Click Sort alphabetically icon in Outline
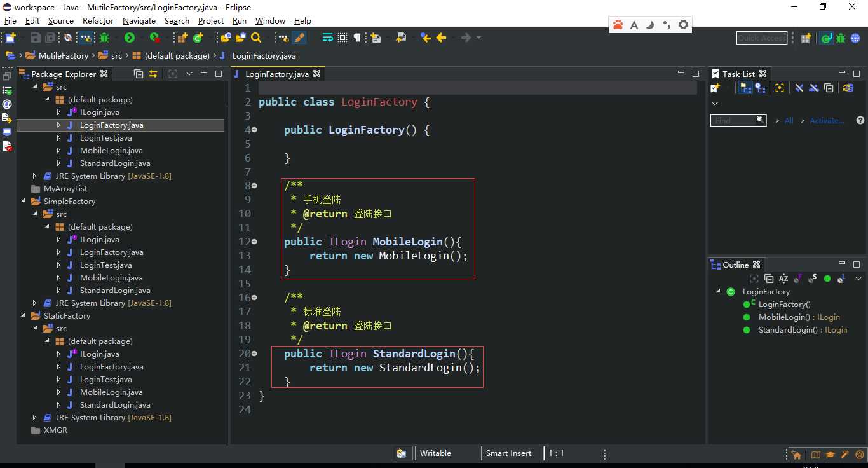The height and width of the screenshot is (468, 868). click(x=783, y=279)
